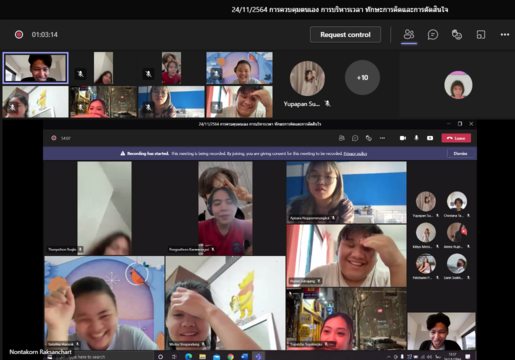
Task: Expand the +10 hidden participants overflow
Action: pyautogui.click(x=362, y=77)
